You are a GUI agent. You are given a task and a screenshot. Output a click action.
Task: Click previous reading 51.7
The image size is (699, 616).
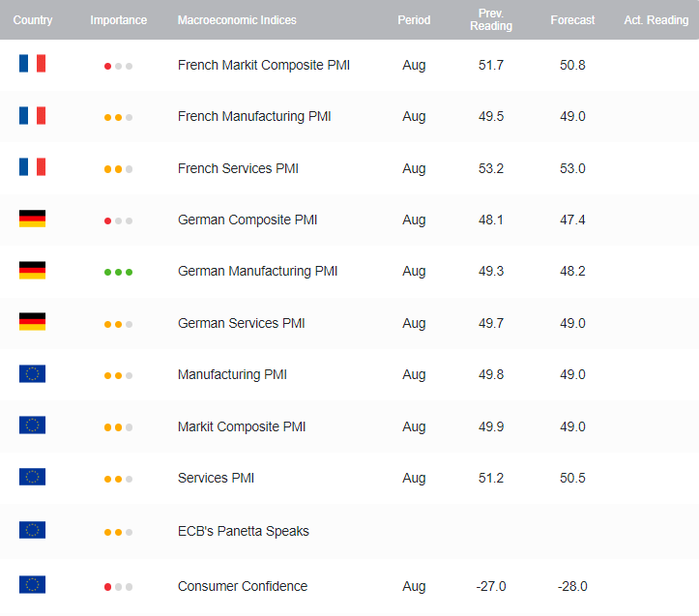491,65
